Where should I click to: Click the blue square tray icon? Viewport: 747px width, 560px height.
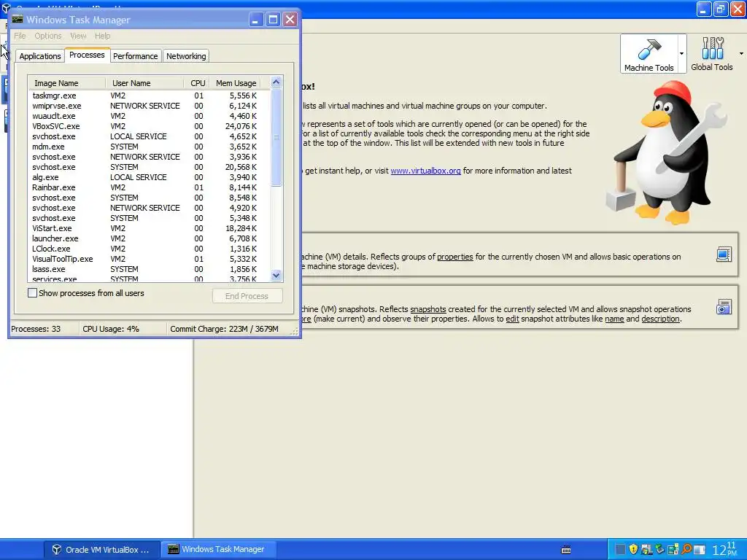coord(620,550)
